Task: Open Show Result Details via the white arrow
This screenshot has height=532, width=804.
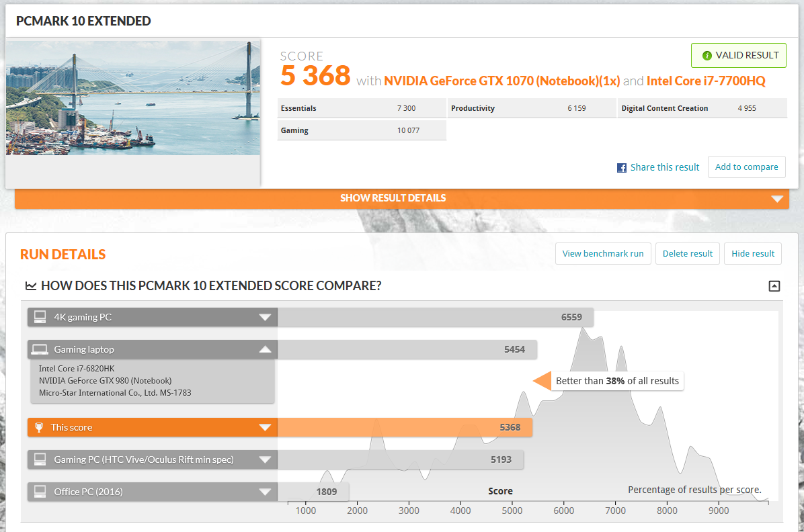Action: (x=777, y=199)
